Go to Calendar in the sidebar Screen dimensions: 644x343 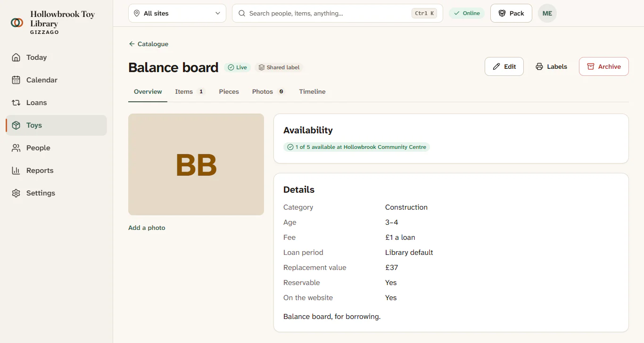(x=56, y=80)
